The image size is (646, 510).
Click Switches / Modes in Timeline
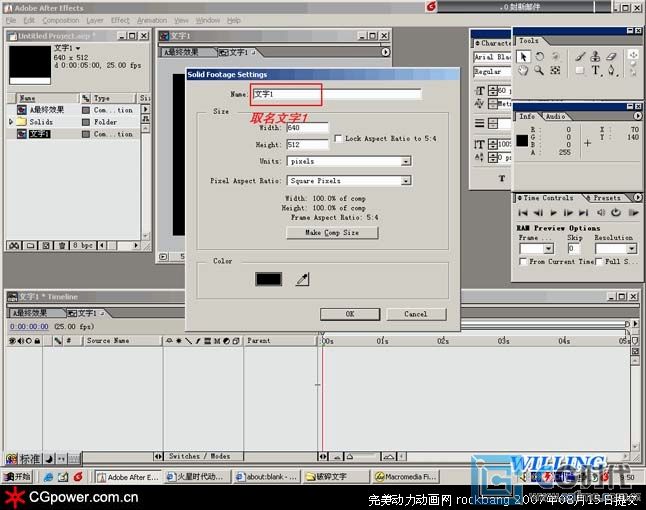coord(200,456)
